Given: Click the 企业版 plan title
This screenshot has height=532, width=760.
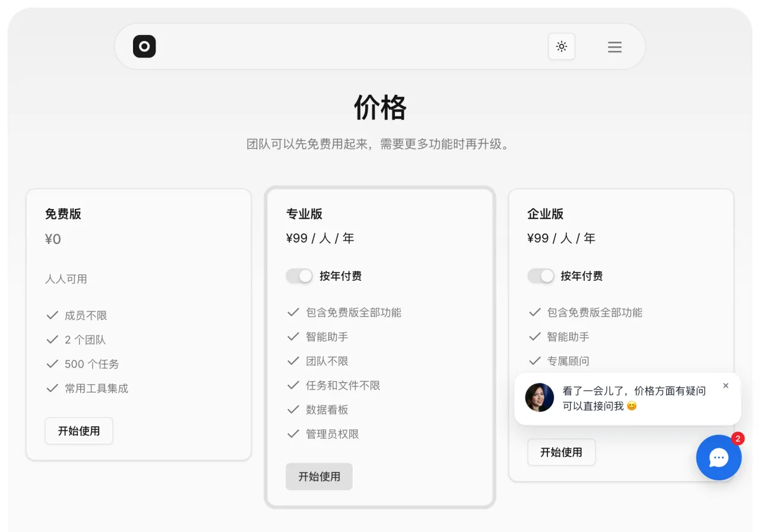Looking at the screenshot, I should (x=546, y=214).
